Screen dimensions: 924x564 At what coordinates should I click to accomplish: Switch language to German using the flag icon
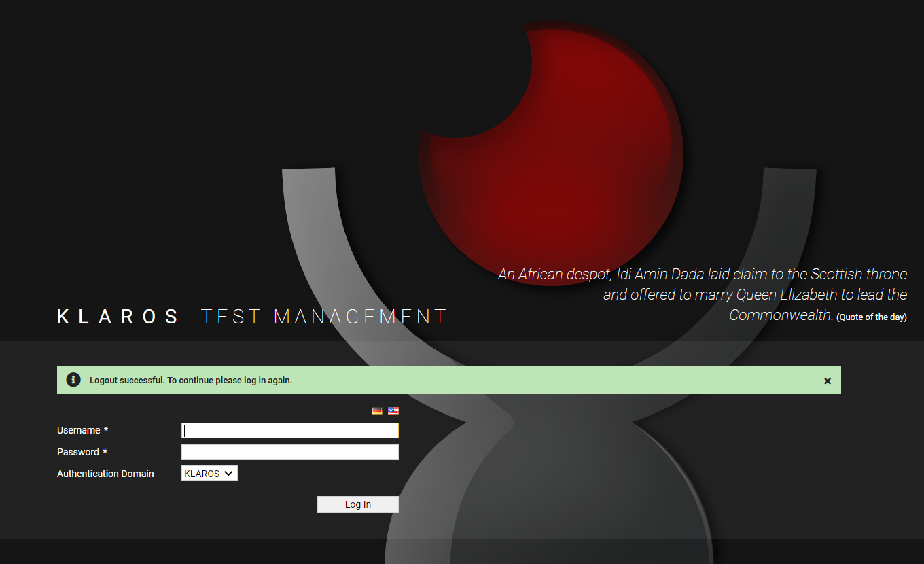click(377, 410)
